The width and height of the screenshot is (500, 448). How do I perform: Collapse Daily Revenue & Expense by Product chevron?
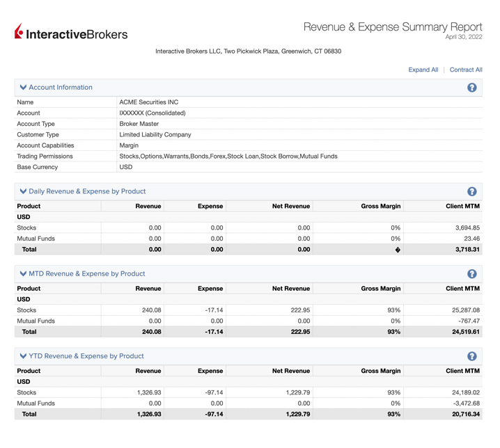tap(23, 191)
